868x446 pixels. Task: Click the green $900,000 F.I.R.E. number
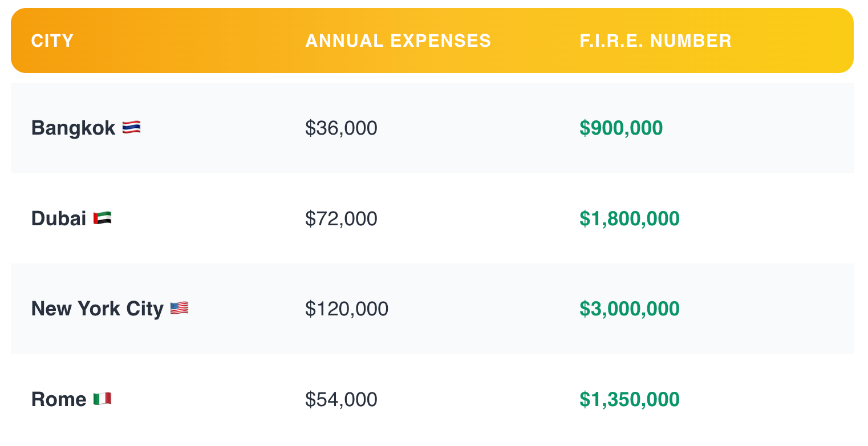coord(621,128)
